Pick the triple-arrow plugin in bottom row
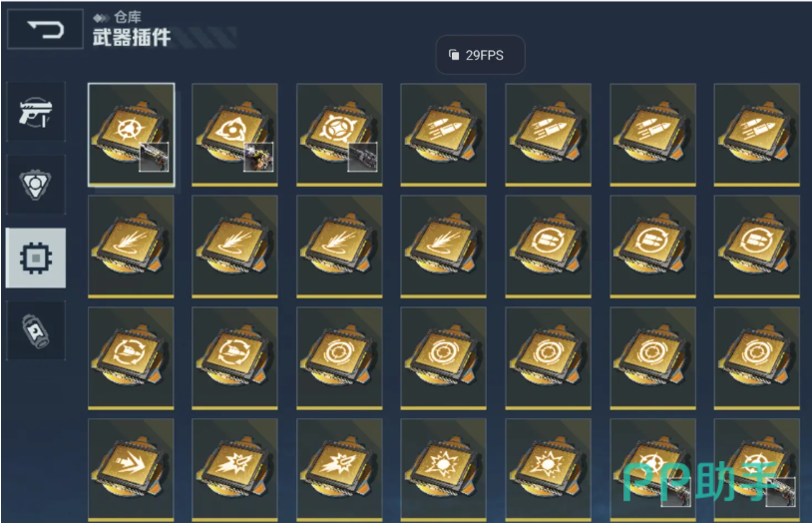The height and width of the screenshot is (523, 812). click(x=131, y=470)
